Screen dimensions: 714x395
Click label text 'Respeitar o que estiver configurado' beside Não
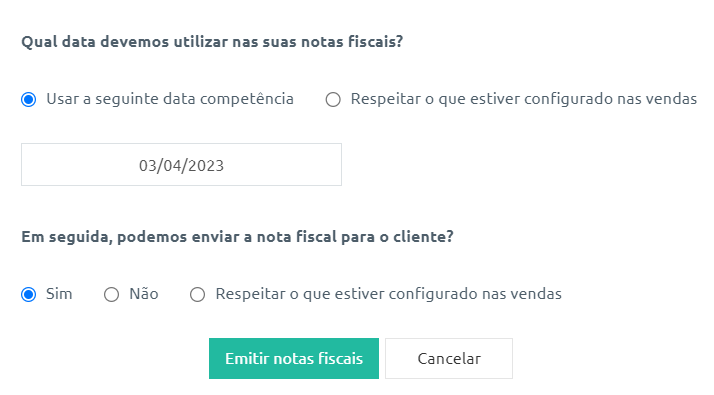pyautogui.click(x=388, y=294)
